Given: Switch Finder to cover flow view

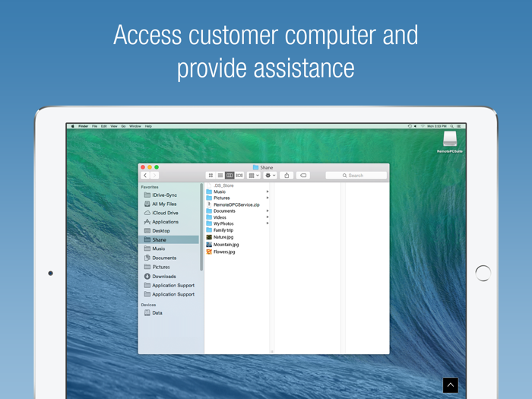Looking at the screenshot, I should 239,176.
